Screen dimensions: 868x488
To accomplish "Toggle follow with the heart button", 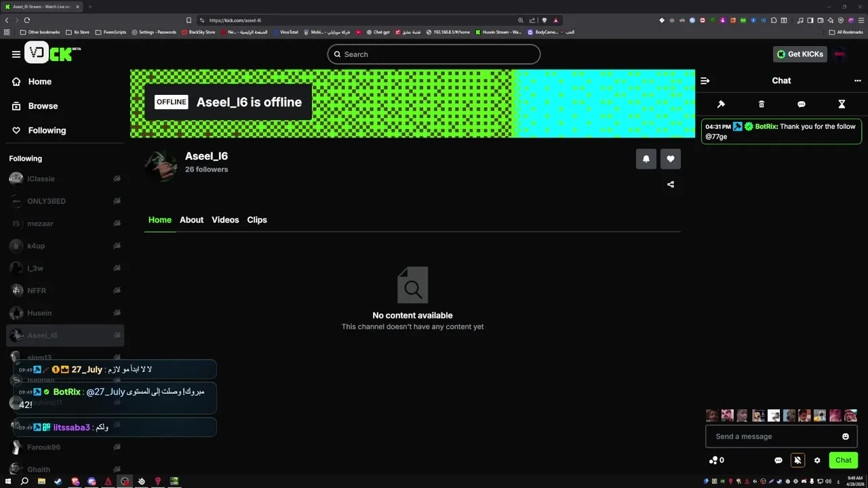I will point(671,159).
